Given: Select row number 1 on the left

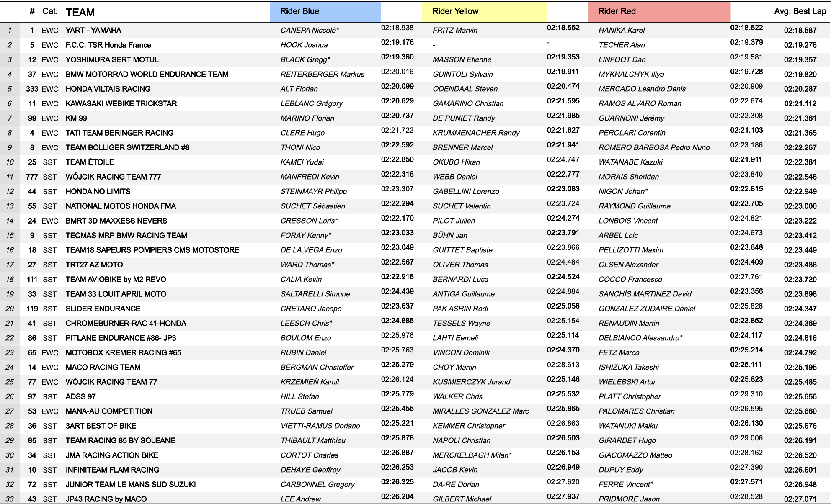Looking at the screenshot, I should pos(10,31).
